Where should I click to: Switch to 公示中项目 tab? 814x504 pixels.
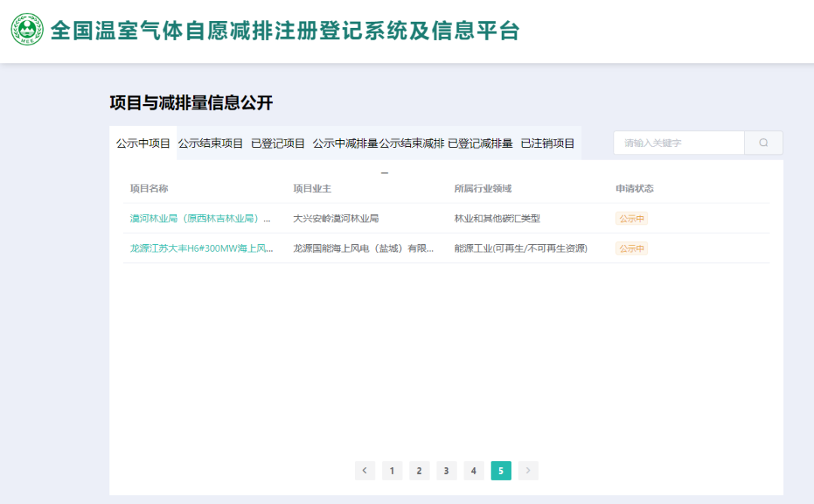(x=143, y=143)
